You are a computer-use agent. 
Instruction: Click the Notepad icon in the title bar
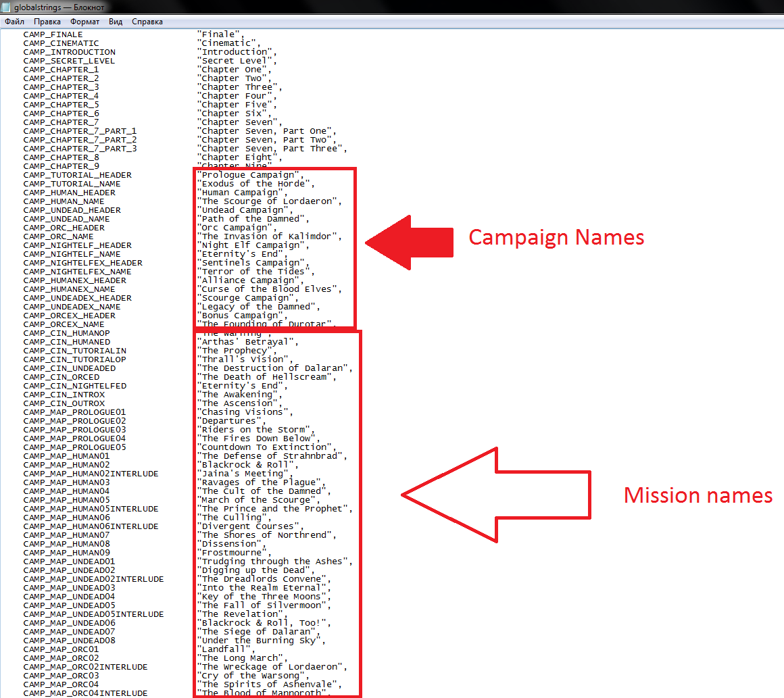(5, 7)
